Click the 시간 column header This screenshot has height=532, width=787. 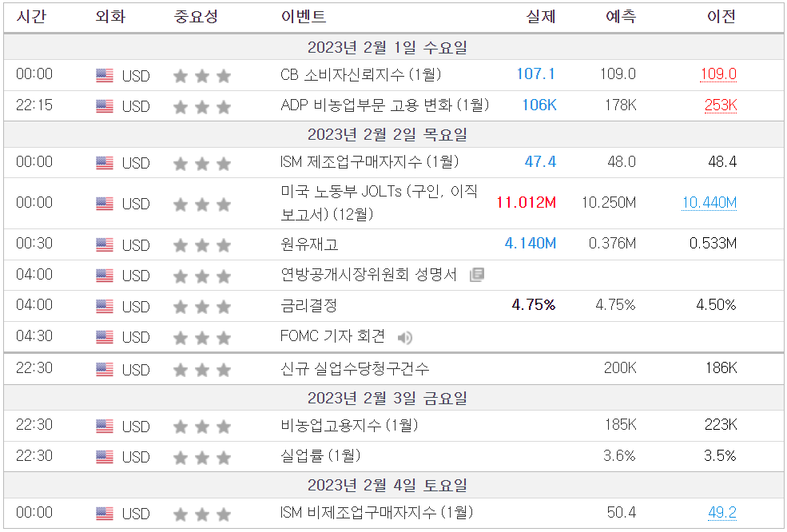[31, 17]
